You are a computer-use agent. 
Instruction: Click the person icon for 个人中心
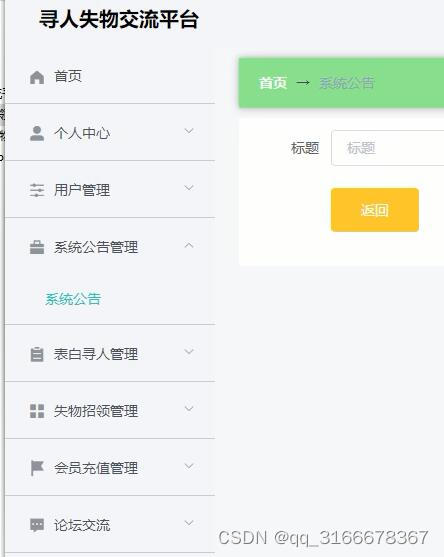[x=37, y=134]
